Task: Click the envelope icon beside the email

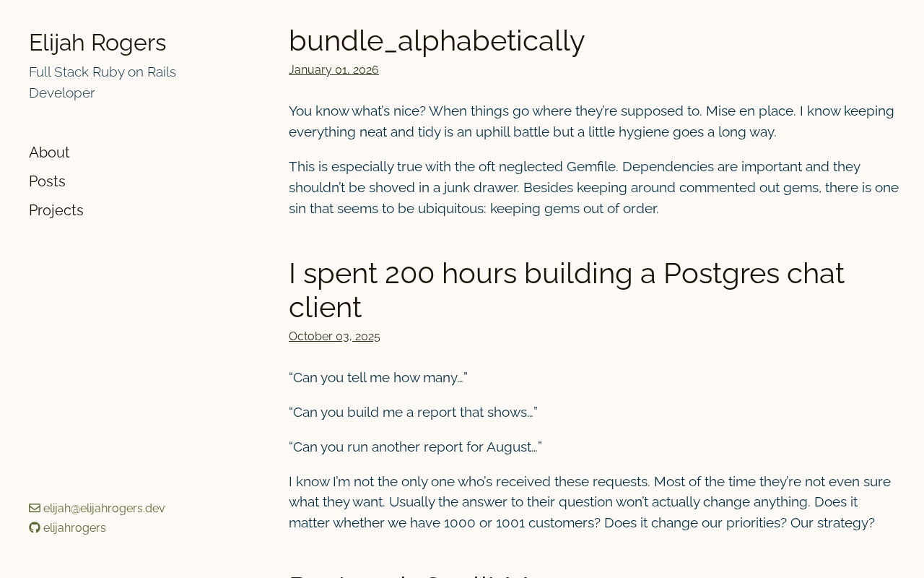Action: (35, 509)
